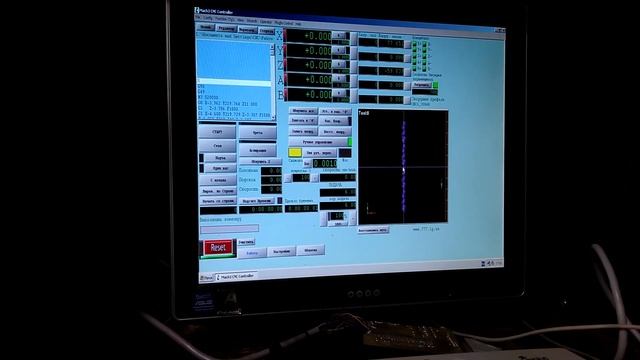Screen dimensions: 640x360
Task: Open the Operator menu
Action: 266,21
